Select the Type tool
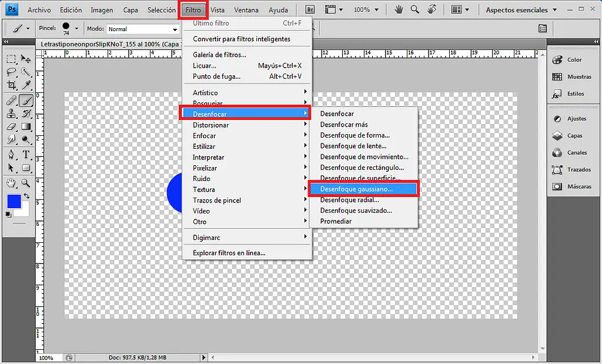Screen dimensions: 602x364 pyautogui.click(x=26, y=155)
